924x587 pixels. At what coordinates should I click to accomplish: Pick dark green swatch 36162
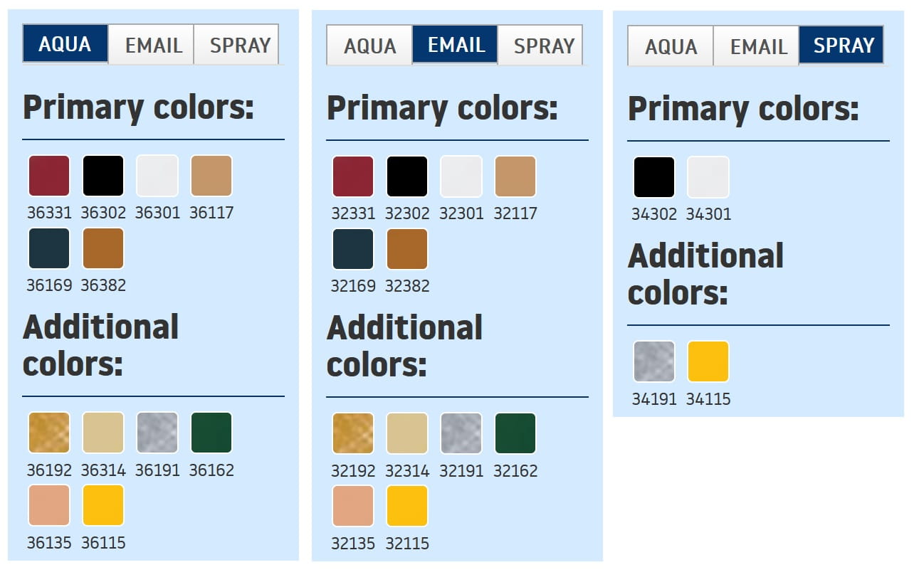211,433
